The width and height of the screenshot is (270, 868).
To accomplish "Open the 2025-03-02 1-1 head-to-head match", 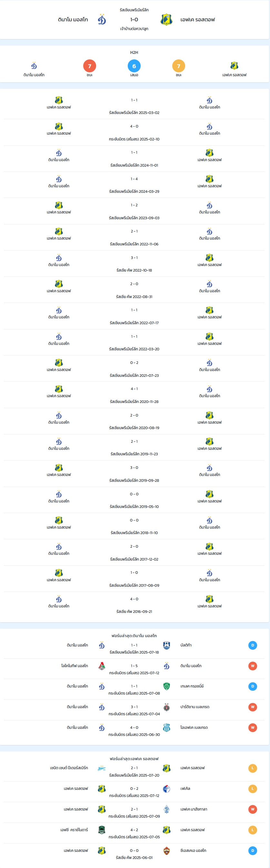I will [x=134, y=106].
